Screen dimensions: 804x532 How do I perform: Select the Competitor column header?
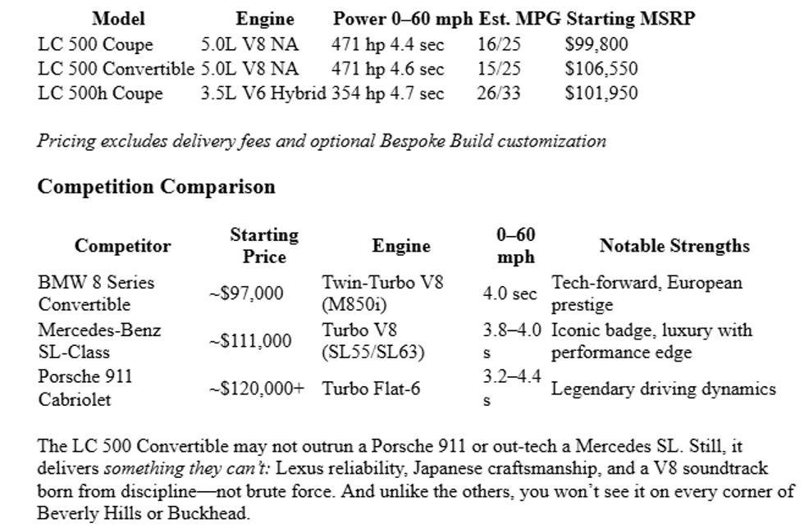(x=123, y=246)
